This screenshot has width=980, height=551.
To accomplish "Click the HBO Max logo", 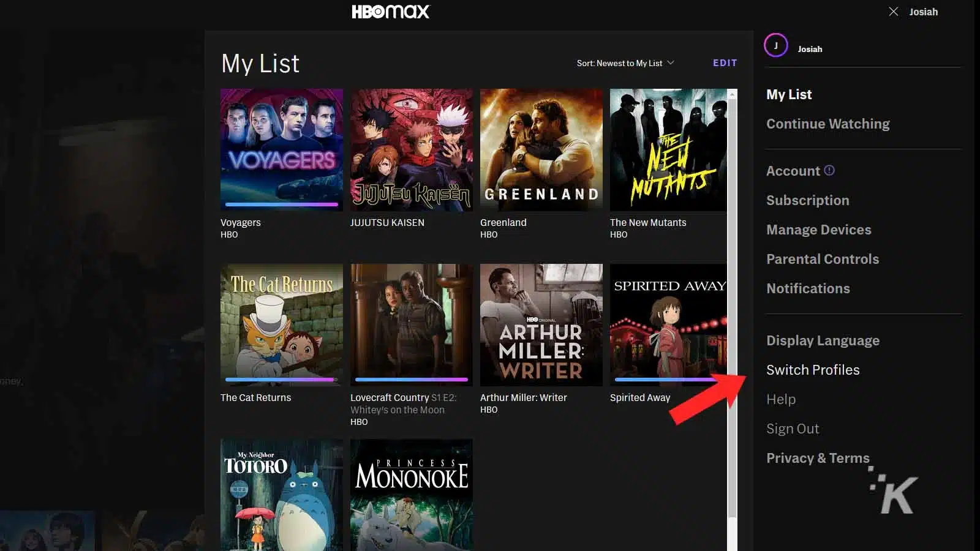I will [390, 11].
